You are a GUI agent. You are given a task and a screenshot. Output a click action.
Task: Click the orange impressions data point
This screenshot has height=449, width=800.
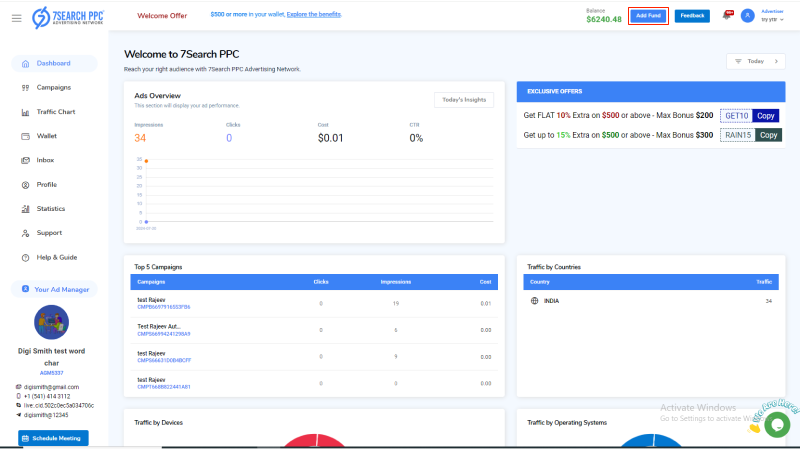coord(146,161)
